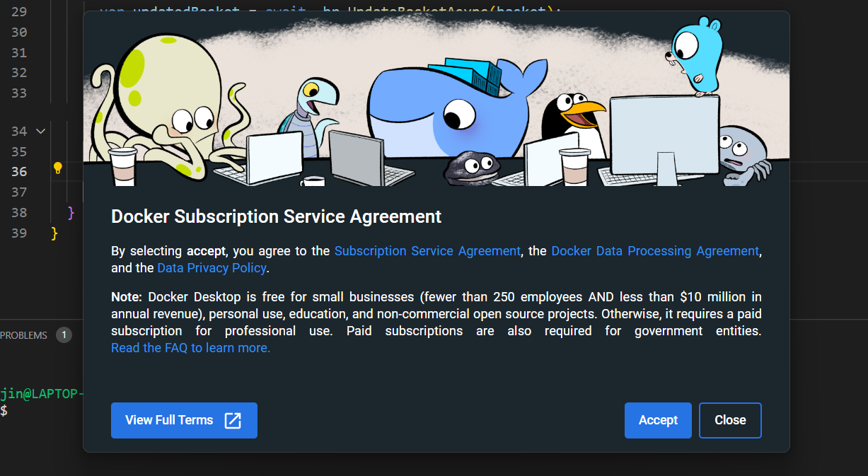Image resolution: width=868 pixels, height=476 pixels.
Task: Click the Docker whale illustration banner
Action: click(x=436, y=99)
